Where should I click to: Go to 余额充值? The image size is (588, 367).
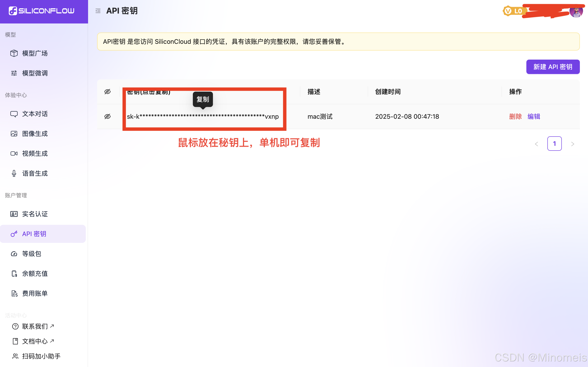coord(35,274)
